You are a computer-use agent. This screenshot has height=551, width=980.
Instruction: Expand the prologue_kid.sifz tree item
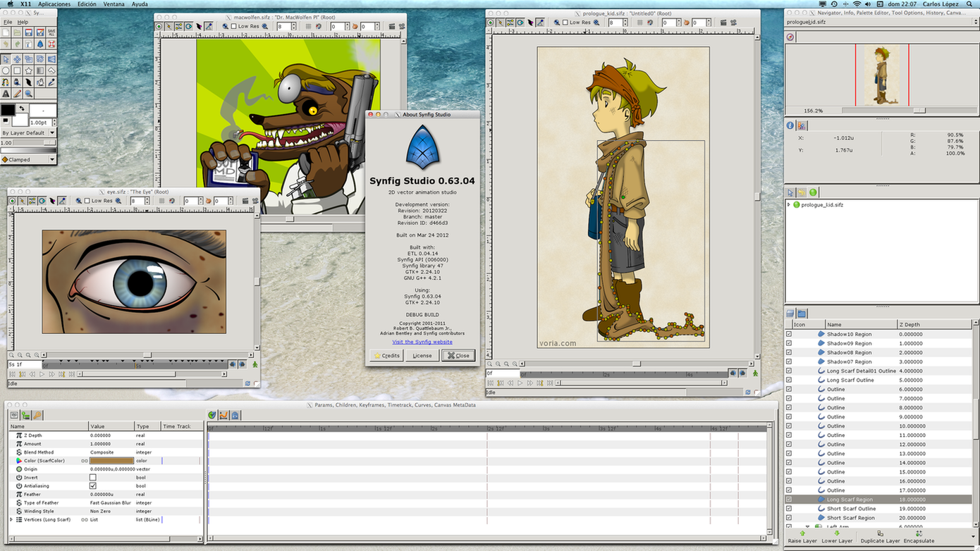tap(789, 204)
